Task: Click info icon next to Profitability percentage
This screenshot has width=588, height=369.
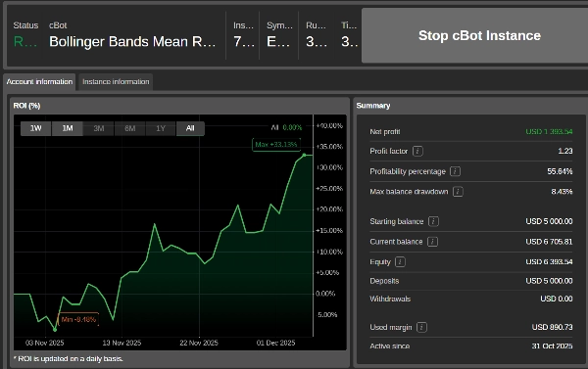Action: click(x=455, y=171)
